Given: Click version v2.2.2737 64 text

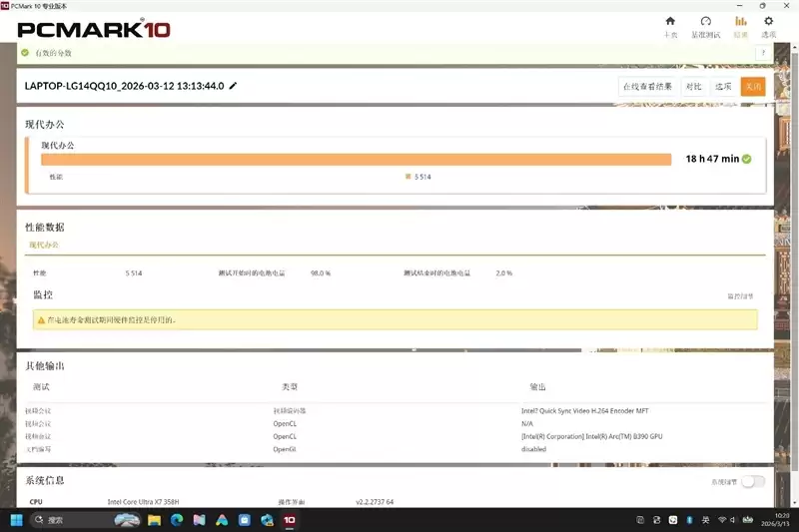Looking at the screenshot, I should [x=375, y=502].
